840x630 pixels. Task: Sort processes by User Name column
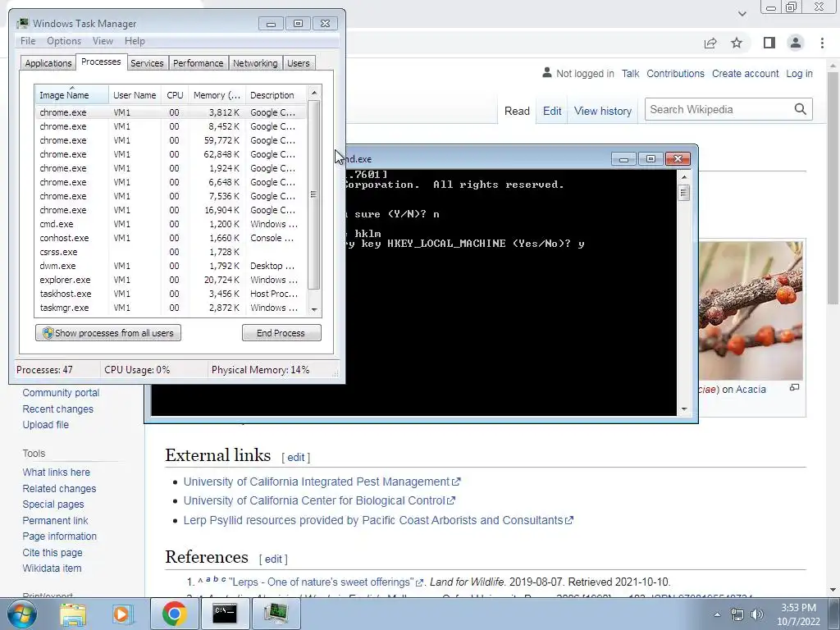(x=135, y=95)
